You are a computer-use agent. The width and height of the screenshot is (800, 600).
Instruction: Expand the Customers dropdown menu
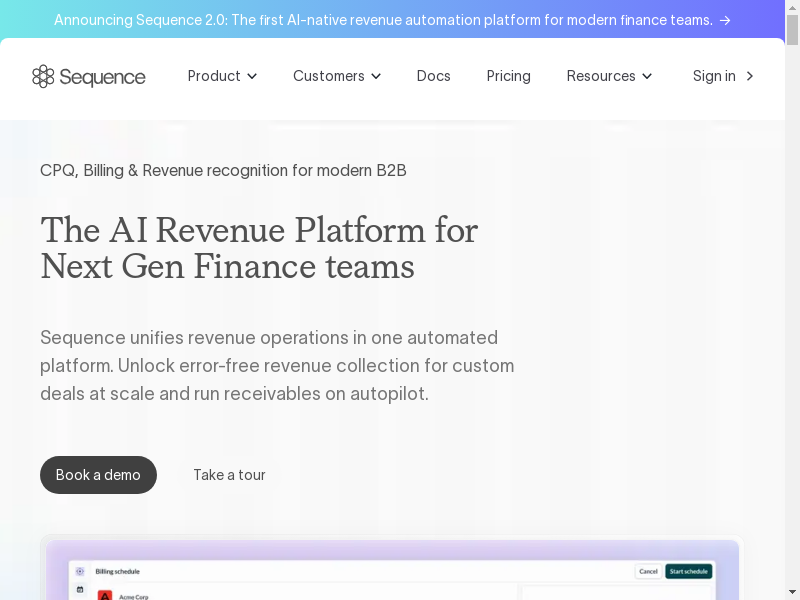(336, 76)
